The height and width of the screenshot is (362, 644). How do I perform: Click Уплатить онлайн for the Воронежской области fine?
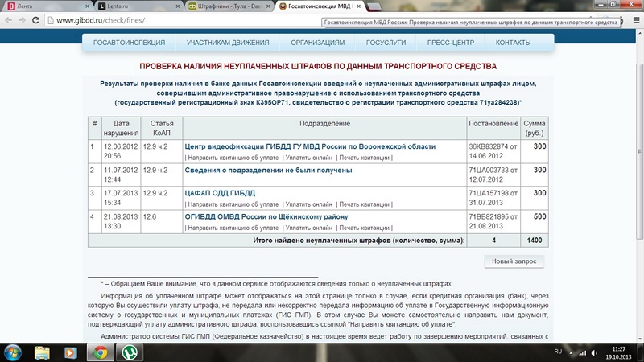[308, 158]
